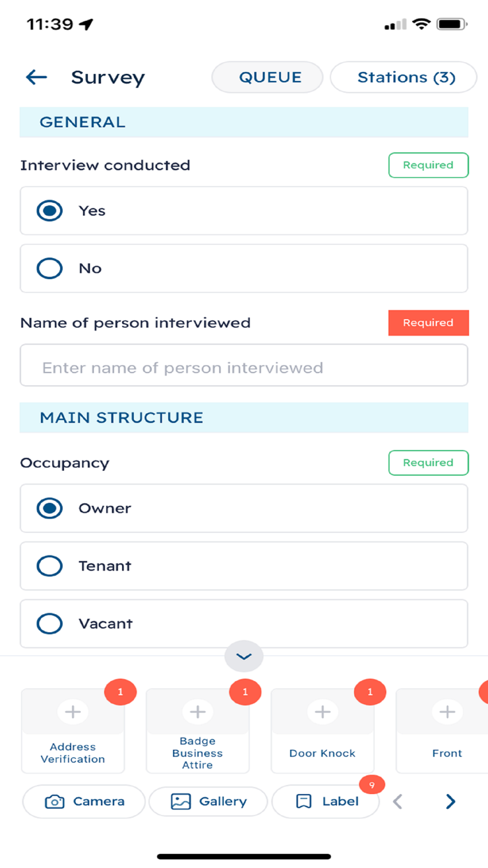The image size is (488, 868).
Task: Tap the red Required badge for name field
Action: point(428,323)
